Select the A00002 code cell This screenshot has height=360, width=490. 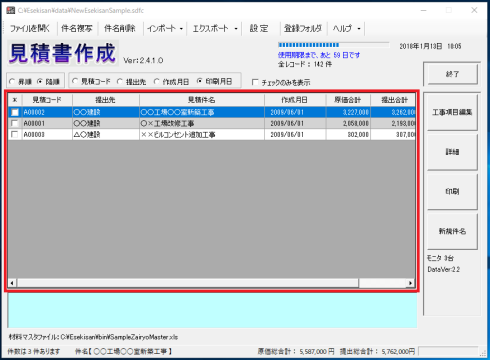tap(47, 112)
